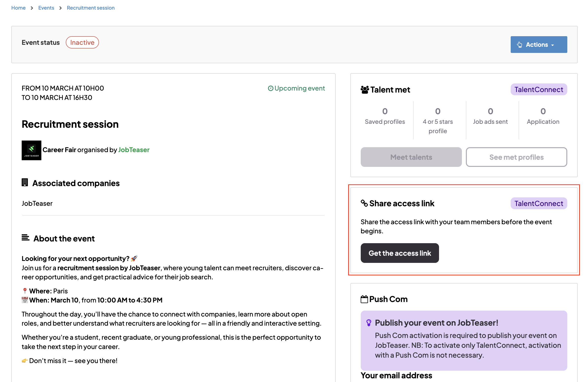Open JobTeaser organiser link
588x382 pixels.
(x=134, y=150)
